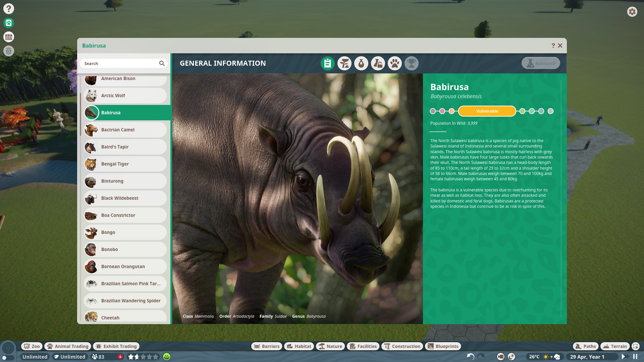The height and width of the screenshot is (362, 644).
Task: Select Black Wildebeest in the animal list
Action: pyautogui.click(x=125, y=198)
